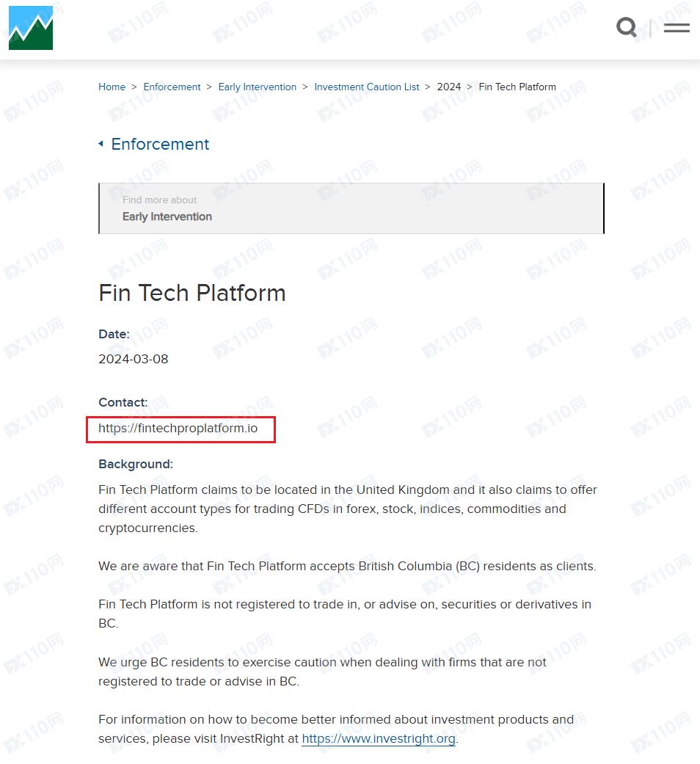This screenshot has width=700, height=764.
Task: Click the date value 2024-03-08
Action: tap(134, 359)
